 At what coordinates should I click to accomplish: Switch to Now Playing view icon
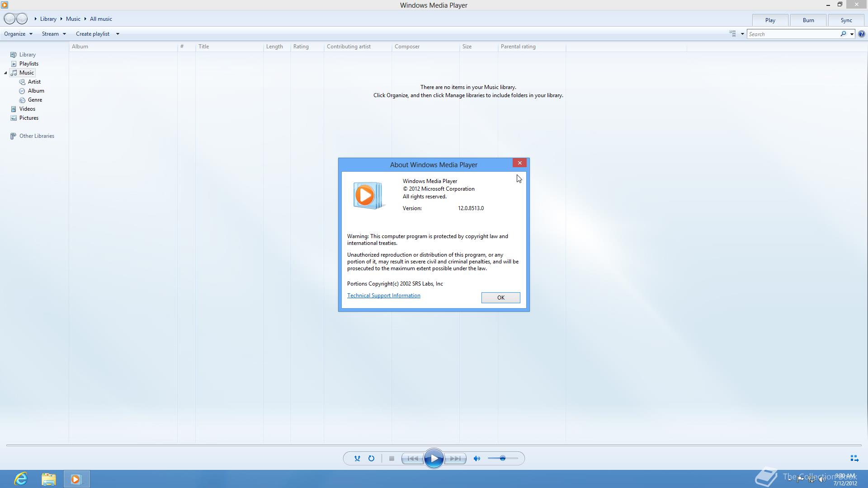click(x=854, y=459)
